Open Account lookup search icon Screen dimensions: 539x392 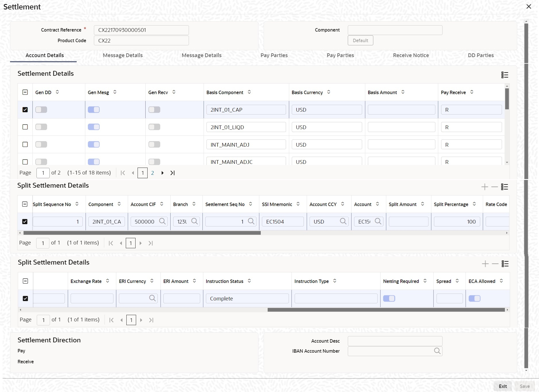click(378, 221)
